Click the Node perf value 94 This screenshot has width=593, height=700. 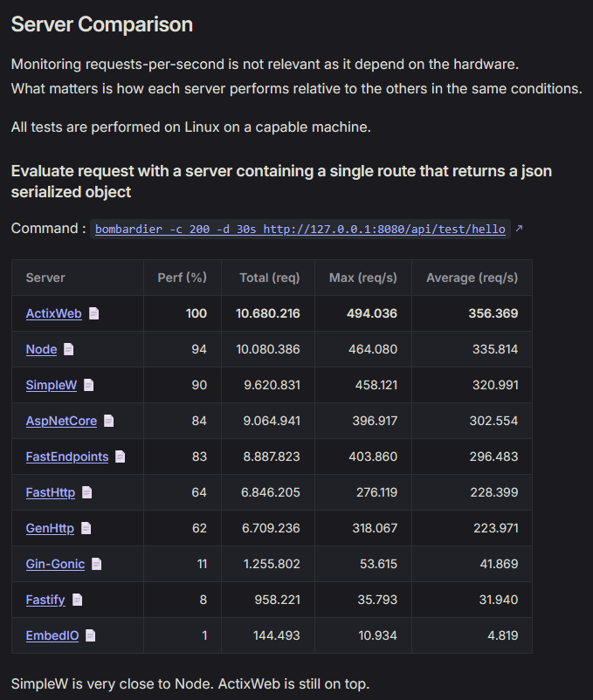coord(199,349)
